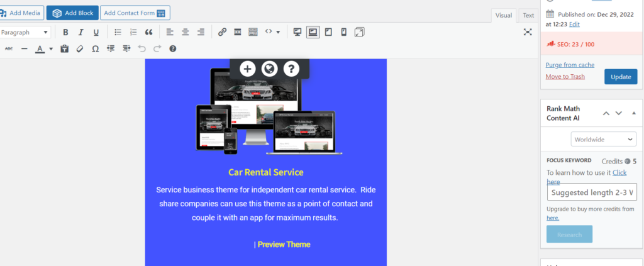Toggle the desktop preview mode
Viewport: 644px width, 266px height.
tap(297, 32)
